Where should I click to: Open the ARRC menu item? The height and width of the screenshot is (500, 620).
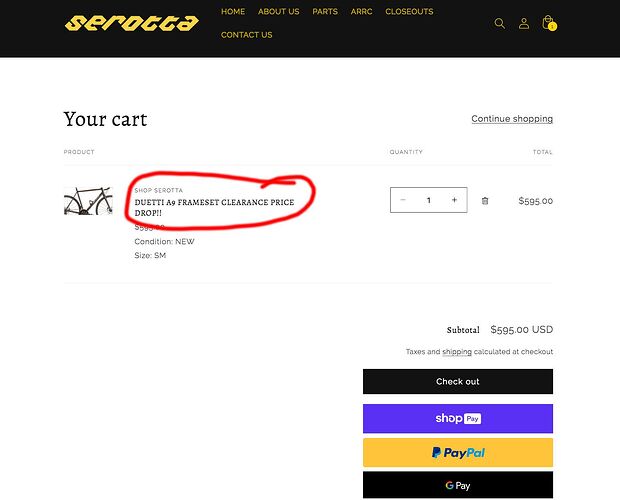pos(361,12)
